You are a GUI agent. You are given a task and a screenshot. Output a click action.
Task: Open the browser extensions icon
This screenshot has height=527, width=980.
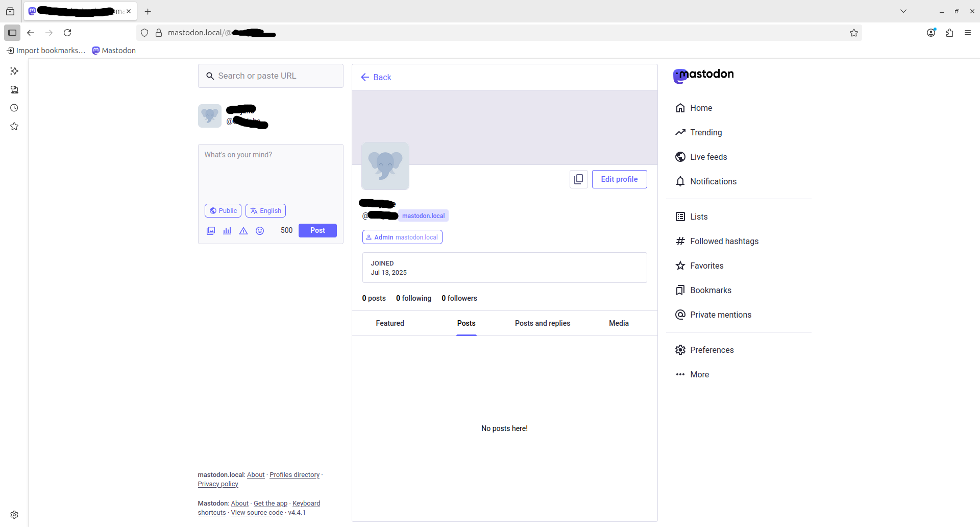pos(949,33)
